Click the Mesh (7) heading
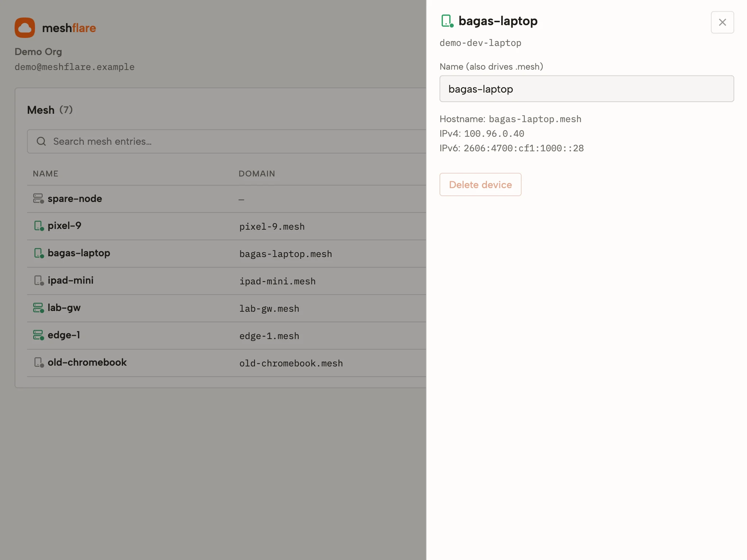The width and height of the screenshot is (747, 560). click(50, 110)
